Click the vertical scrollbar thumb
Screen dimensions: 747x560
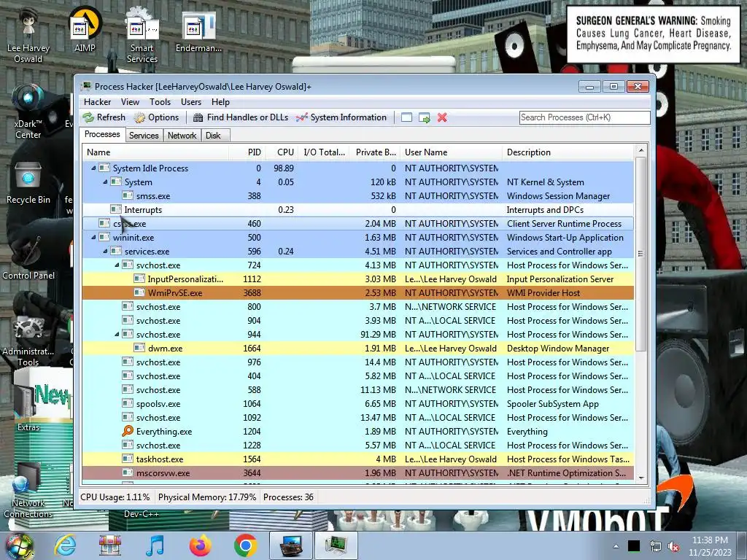pyautogui.click(x=640, y=254)
